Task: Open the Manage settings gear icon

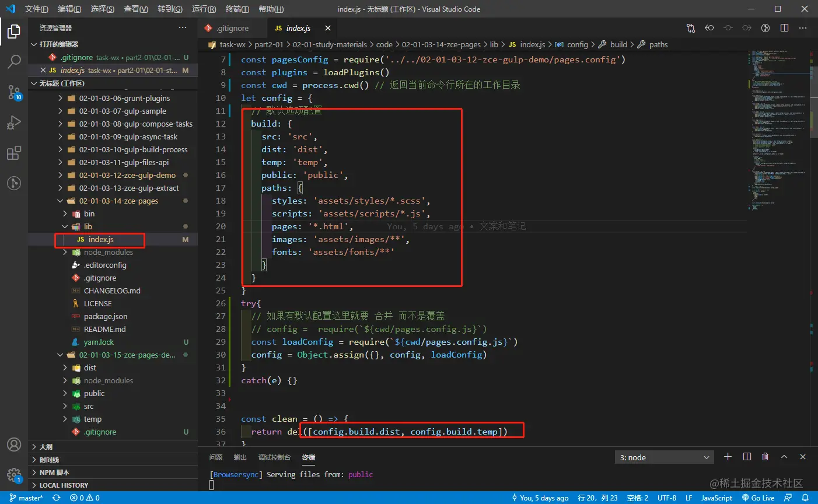Action: pyautogui.click(x=14, y=474)
